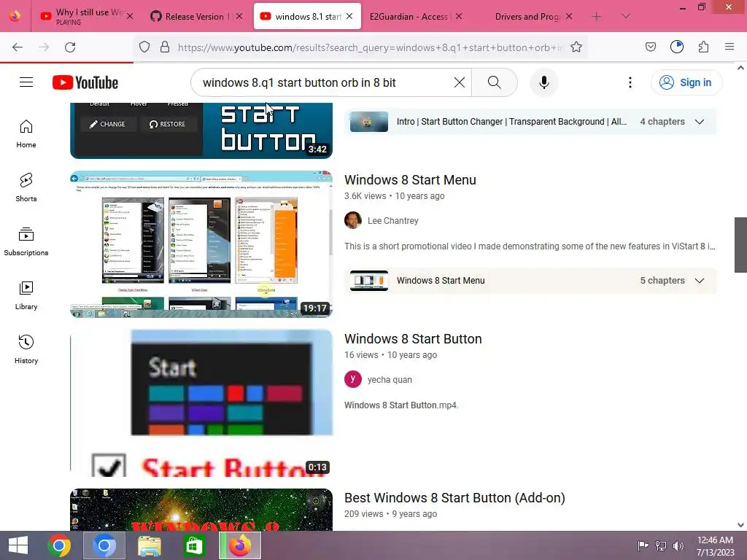Open the Windows 8 Start Menu video title
This screenshot has width=747, height=560.
(410, 179)
